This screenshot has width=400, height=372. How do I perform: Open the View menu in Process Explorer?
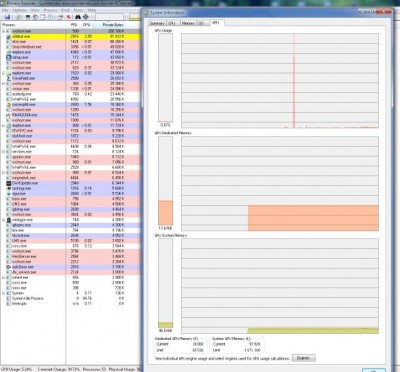coord(35,10)
